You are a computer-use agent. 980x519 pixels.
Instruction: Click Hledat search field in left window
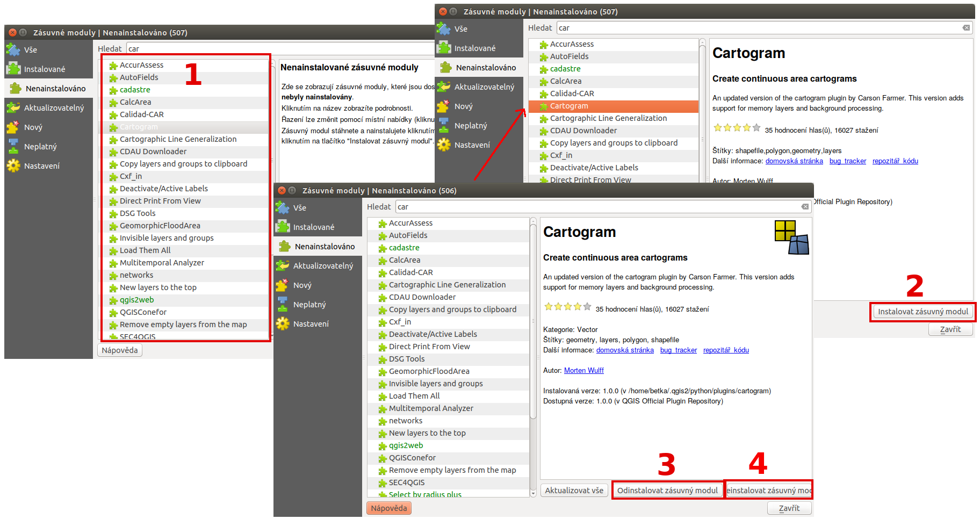tap(279, 48)
